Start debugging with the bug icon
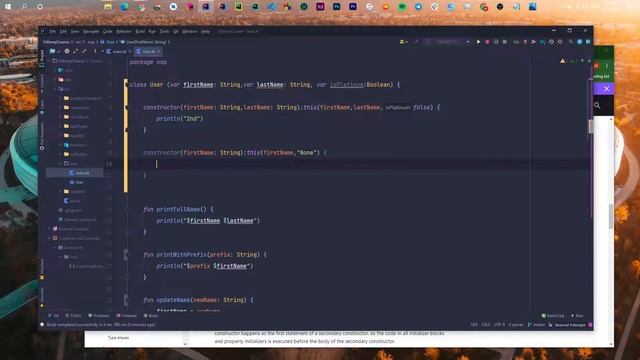Screen dimensions: 640x360 pos(487,42)
